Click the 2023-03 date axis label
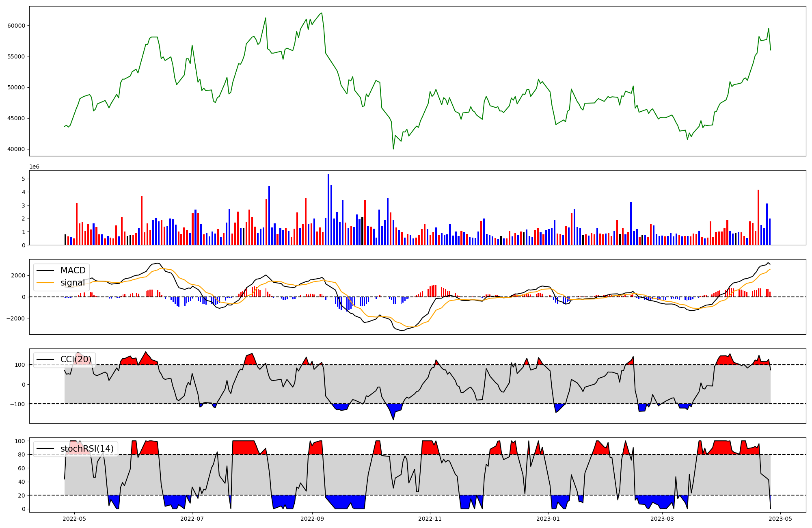The image size is (812, 528). coord(662,519)
